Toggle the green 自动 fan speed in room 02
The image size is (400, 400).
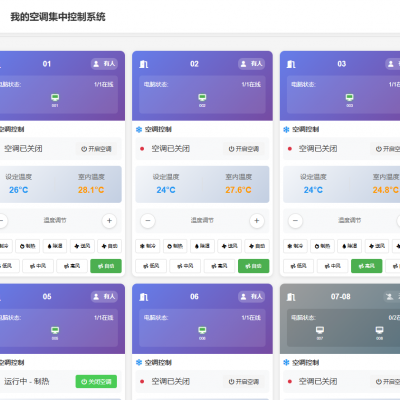click(x=253, y=266)
